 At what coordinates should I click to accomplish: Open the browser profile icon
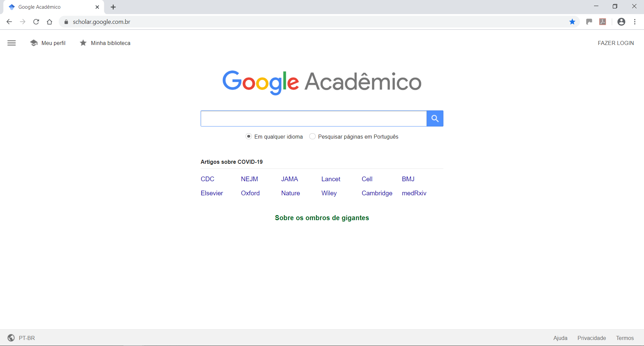[x=621, y=21]
